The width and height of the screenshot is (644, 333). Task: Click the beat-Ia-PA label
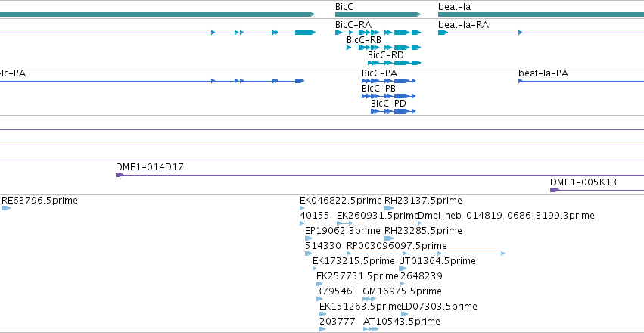click(543, 73)
